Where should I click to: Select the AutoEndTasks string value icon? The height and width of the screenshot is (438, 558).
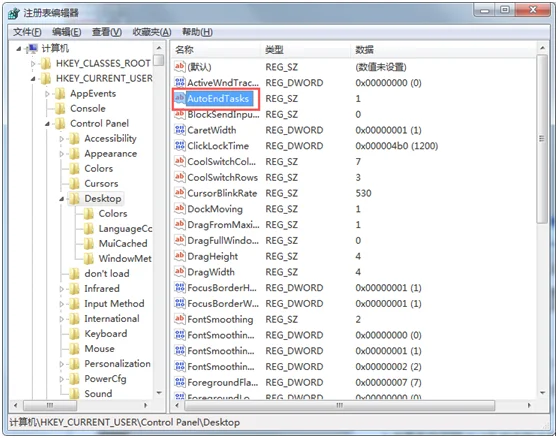180,98
